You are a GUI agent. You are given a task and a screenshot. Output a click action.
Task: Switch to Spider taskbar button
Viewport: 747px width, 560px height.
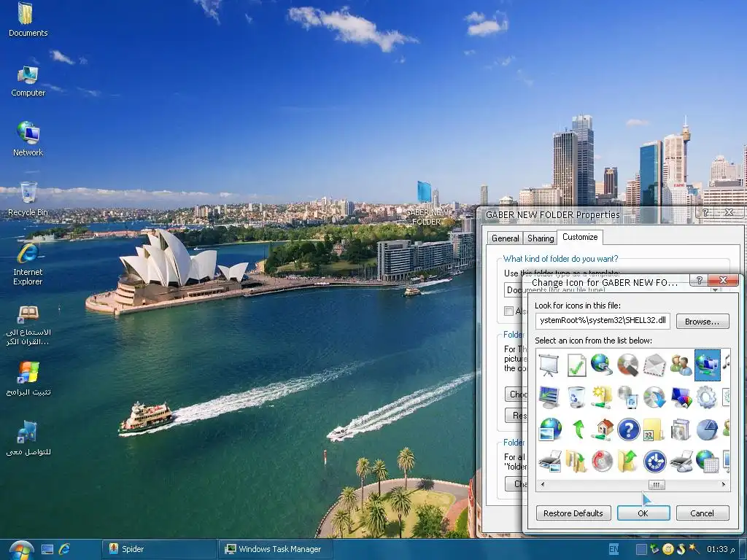tap(159, 549)
